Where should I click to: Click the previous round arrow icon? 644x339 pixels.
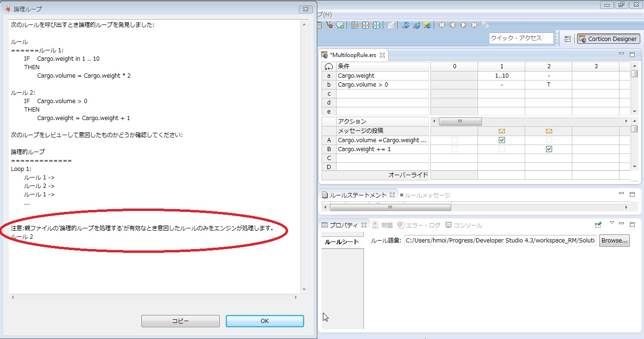coord(453,25)
